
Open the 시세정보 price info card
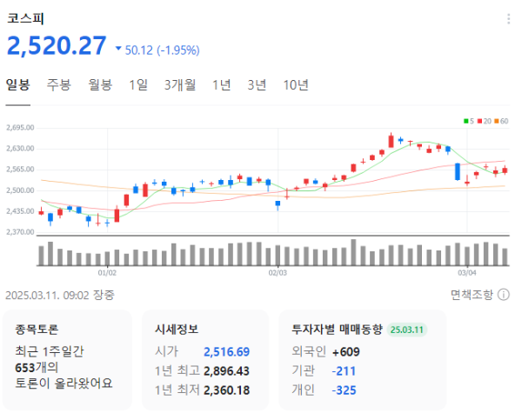point(205,360)
